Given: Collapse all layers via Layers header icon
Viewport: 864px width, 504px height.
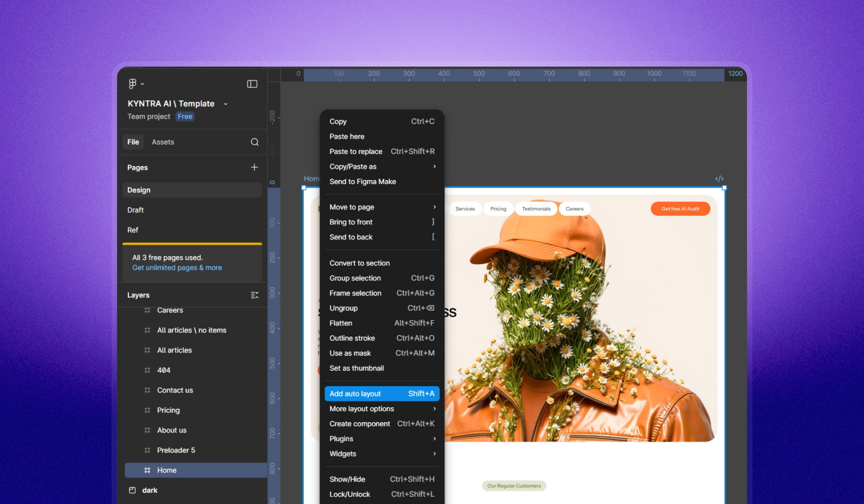Looking at the screenshot, I should click(255, 295).
